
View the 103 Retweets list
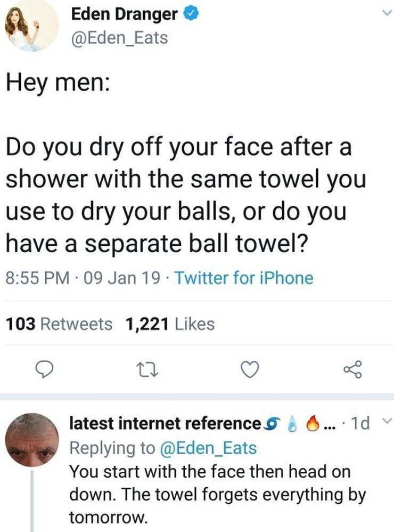(59, 324)
